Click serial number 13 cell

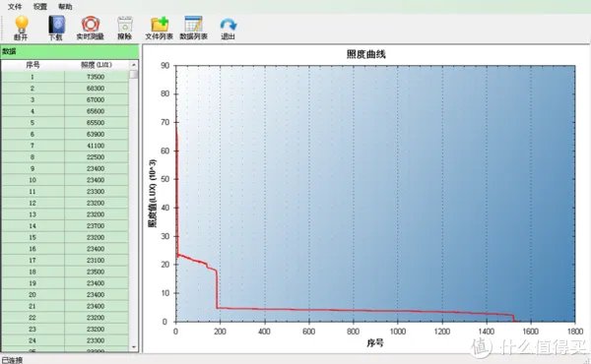click(33, 214)
